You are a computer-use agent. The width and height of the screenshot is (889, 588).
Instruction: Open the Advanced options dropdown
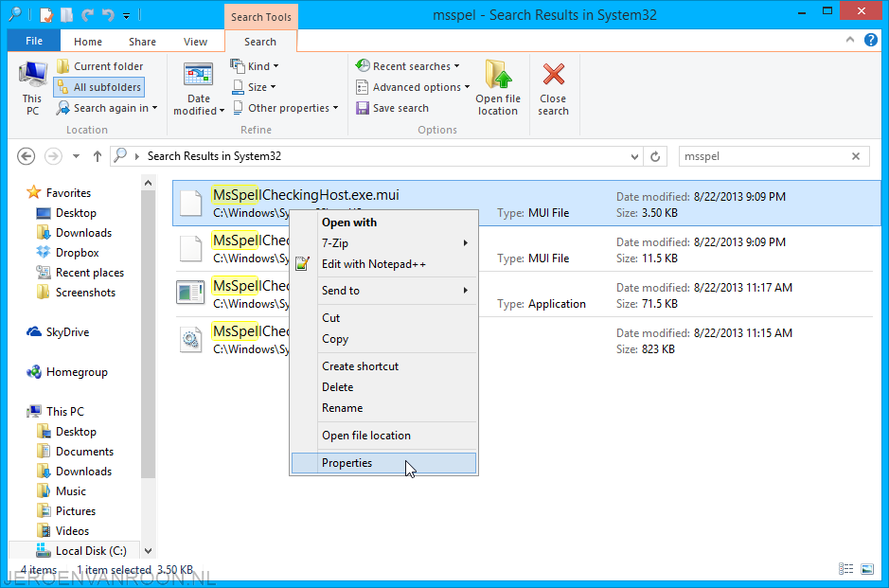tap(413, 87)
